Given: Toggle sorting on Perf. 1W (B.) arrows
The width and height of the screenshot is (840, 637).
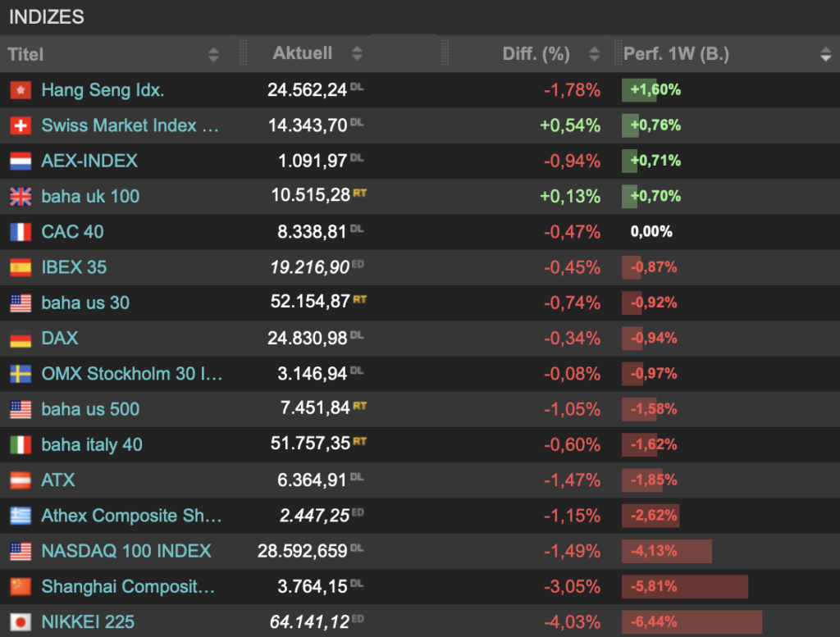Looking at the screenshot, I should 825,54.
